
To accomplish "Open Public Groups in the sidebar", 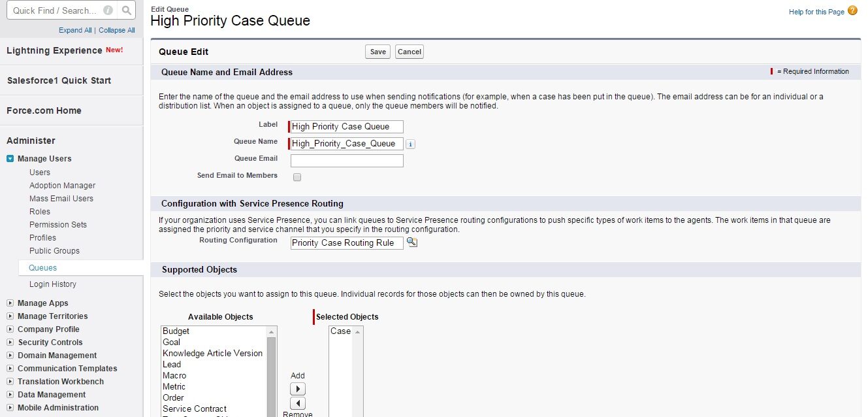I will pos(54,251).
